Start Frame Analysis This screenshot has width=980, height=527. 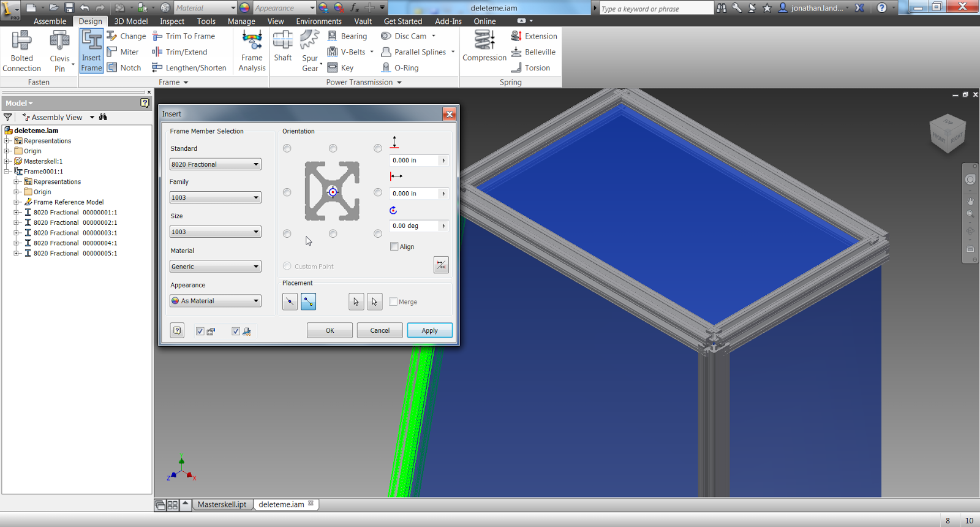[252, 51]
